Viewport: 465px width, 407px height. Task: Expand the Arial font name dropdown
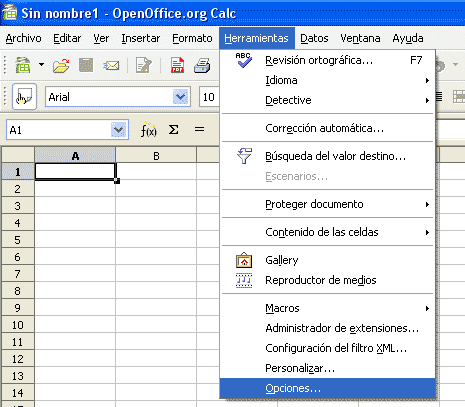[180, 97]
